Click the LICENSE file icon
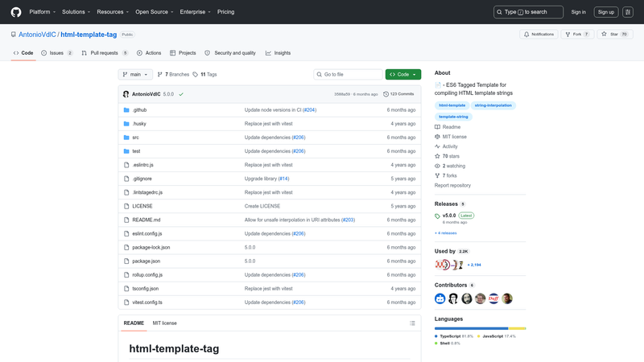Screen dimensions: 644x362 click(x=126, y=206)
